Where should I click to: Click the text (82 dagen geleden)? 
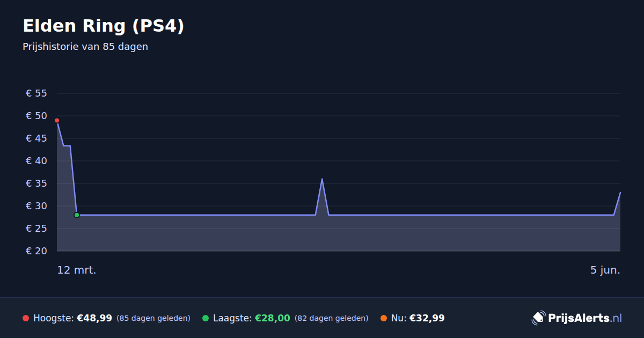pos(332,318)
